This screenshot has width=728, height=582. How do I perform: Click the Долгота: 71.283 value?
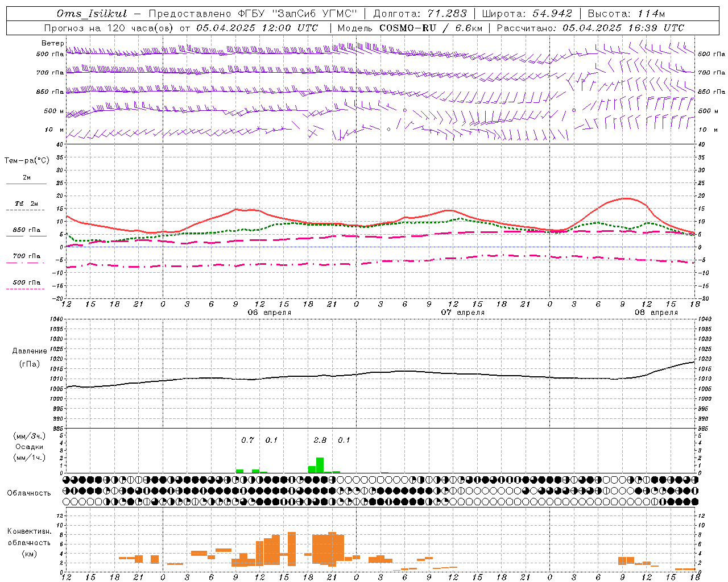tap(420, 14)
